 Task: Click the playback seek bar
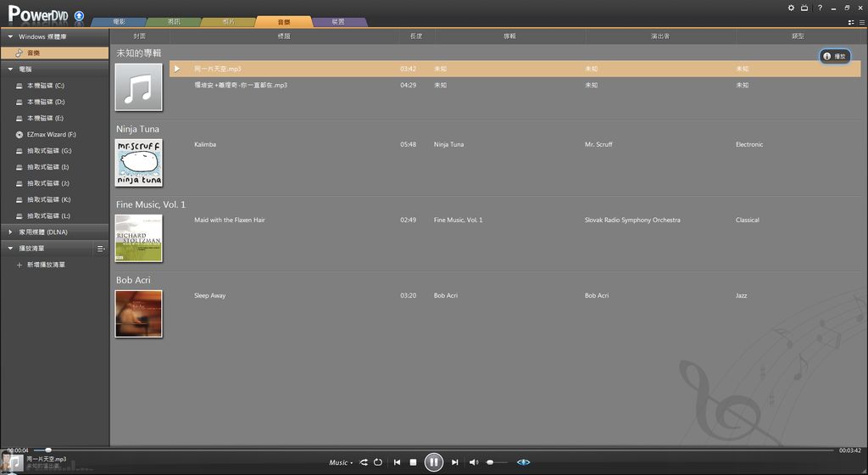[x=434, y=450]
